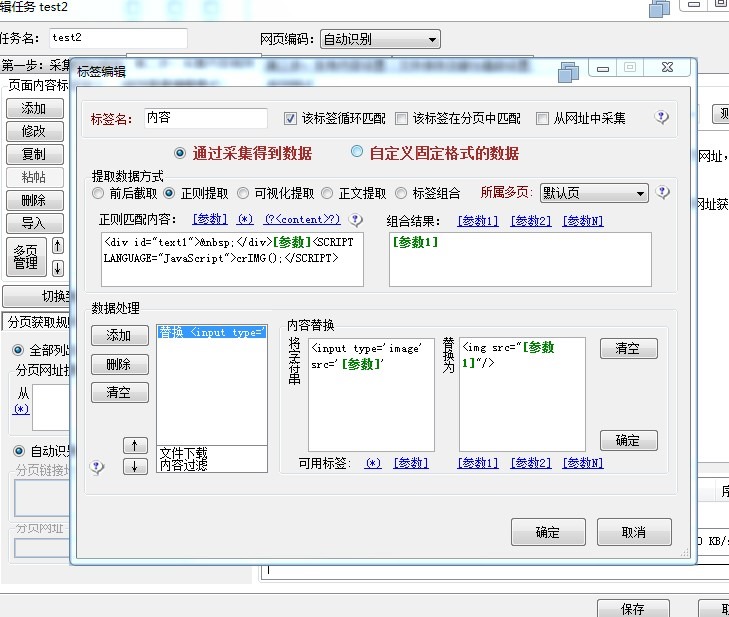This screenshot has height=617, width=729.
Task: Click help icon after (?<content>?) link
Action: point(356,220)
